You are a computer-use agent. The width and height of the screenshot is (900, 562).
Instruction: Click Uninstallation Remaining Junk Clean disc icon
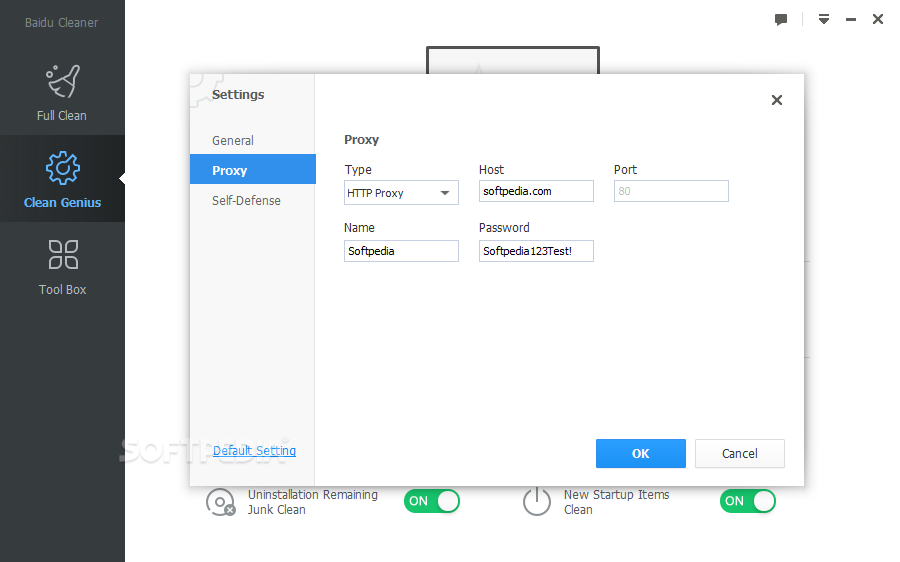click(x=221, y=502)
